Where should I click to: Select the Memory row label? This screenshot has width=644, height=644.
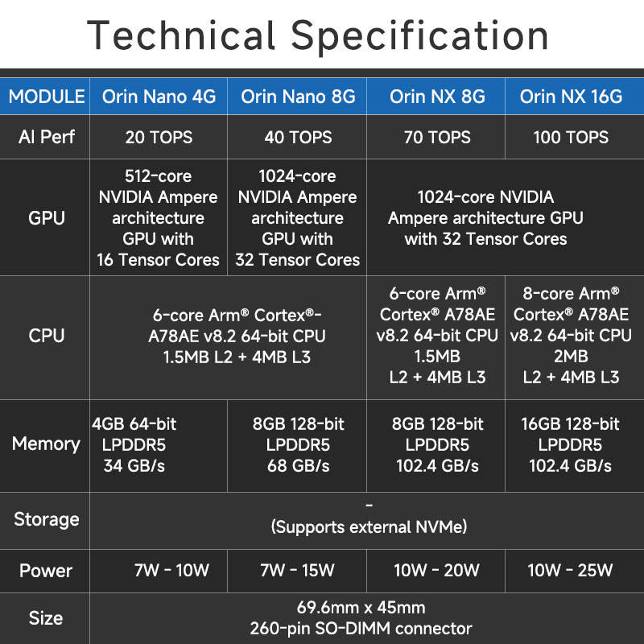point(46,444)
